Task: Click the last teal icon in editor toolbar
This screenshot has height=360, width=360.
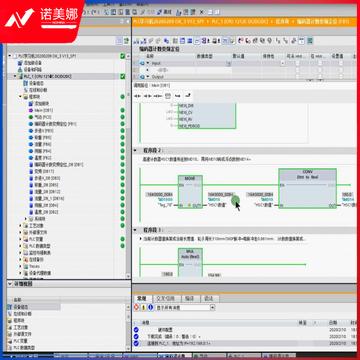Action: click(310, 41)
